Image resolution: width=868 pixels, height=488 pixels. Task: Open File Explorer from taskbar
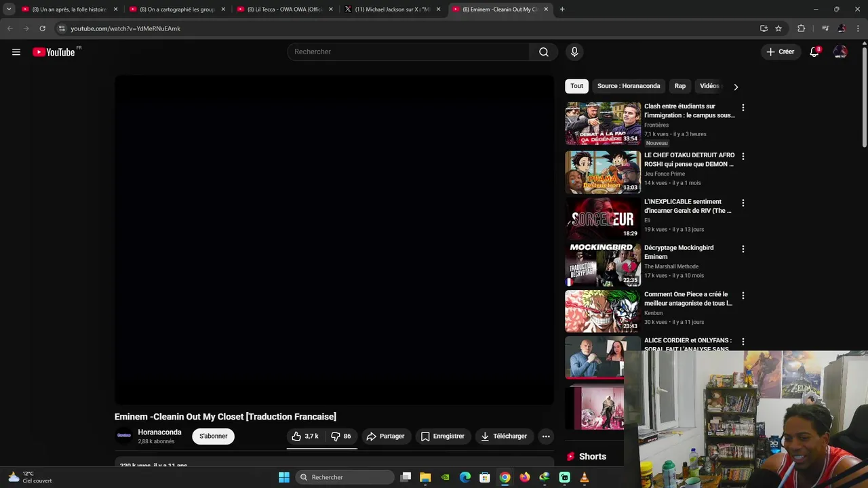click(x=425, y=477)
